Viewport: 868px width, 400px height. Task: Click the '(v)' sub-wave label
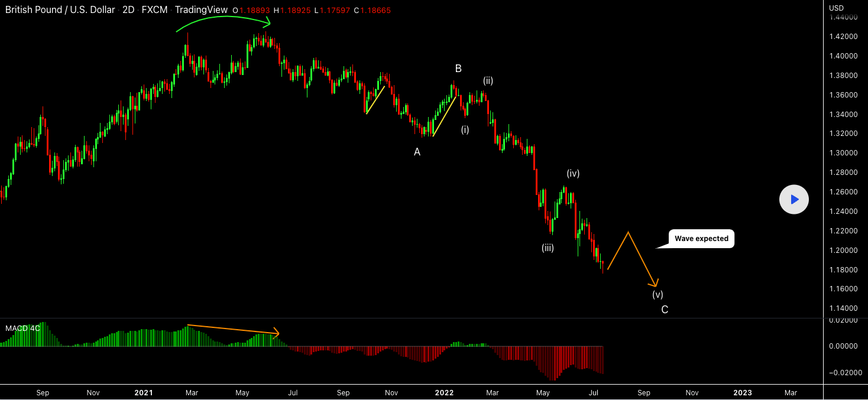(658, 294)
